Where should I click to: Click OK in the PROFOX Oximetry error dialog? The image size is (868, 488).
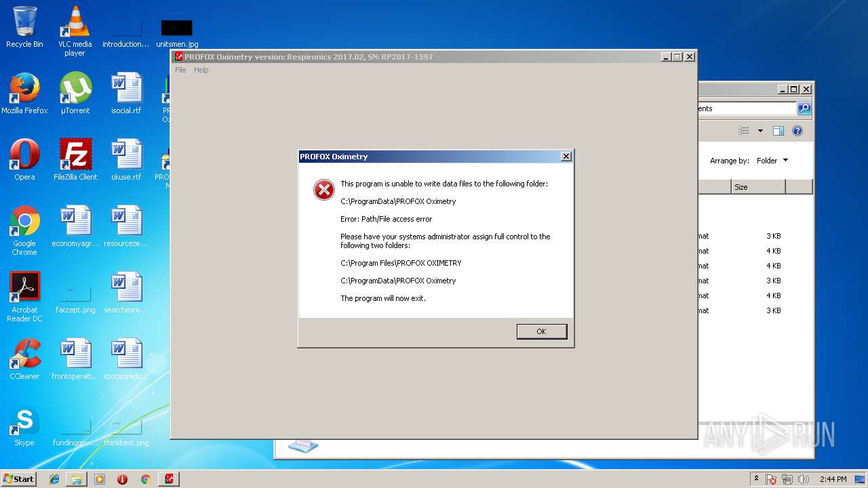coord(541,331)
